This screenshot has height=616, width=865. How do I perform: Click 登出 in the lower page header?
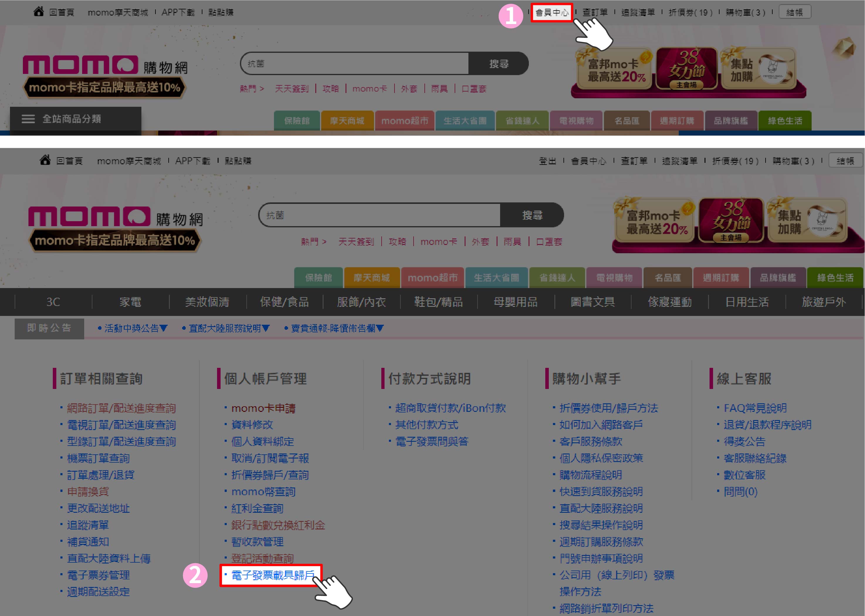tap(547, 161)
